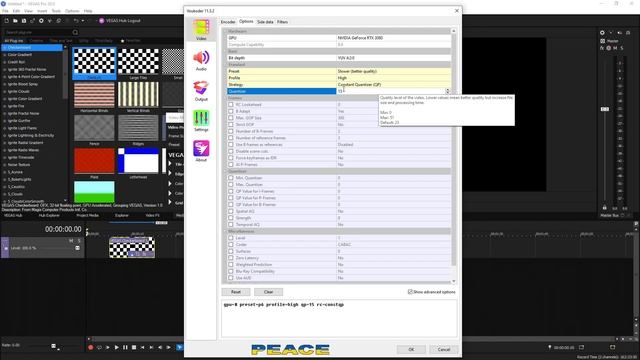Image resolution: width=640 pixels, height=360 pixels.
Task: Click the Reset button
Action: [x=236, y=292]
